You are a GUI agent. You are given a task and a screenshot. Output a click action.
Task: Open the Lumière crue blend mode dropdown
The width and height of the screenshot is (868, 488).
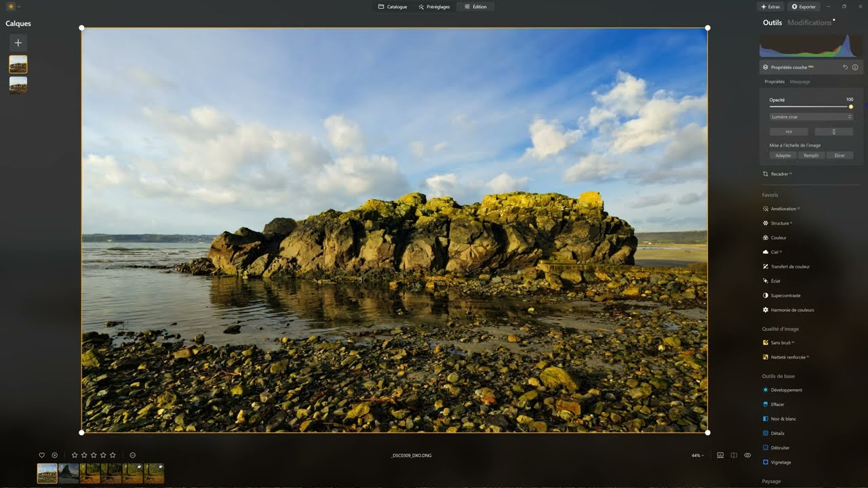(811, 117)
